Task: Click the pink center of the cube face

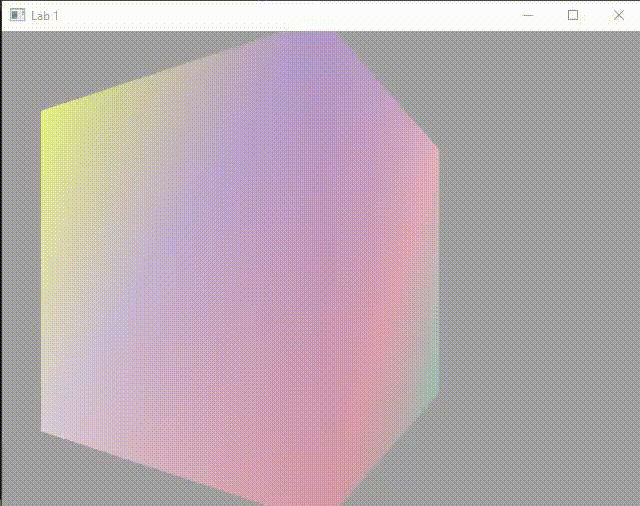Action: (300, 320)
